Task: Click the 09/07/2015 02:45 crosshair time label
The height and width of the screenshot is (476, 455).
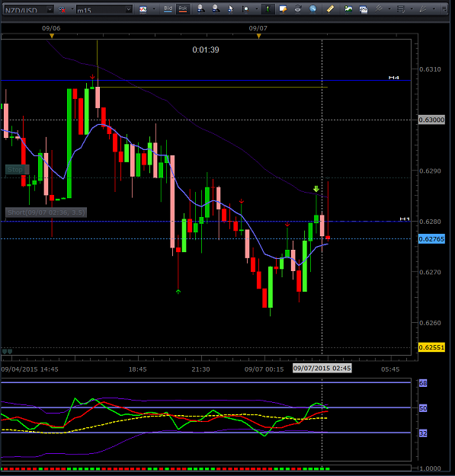Action: coord(322,368)
